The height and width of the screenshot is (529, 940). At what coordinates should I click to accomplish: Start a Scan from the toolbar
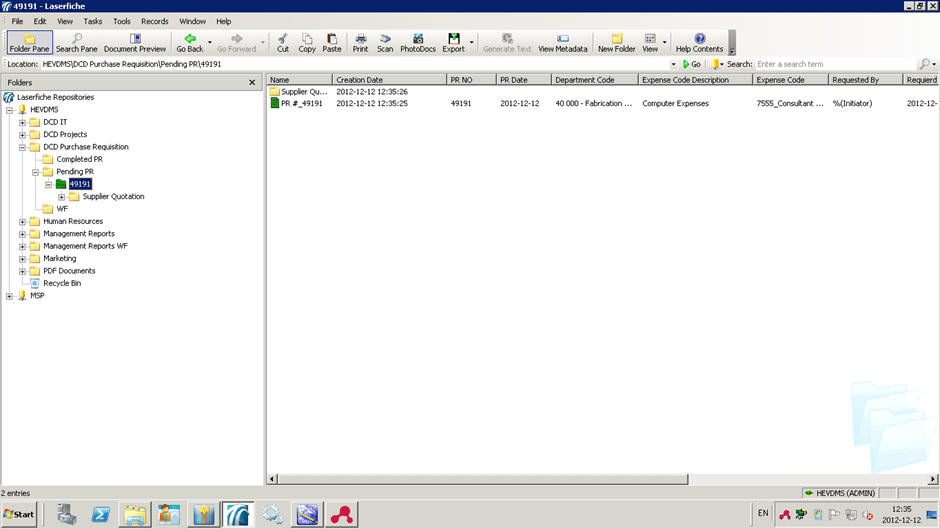point(385,43)
